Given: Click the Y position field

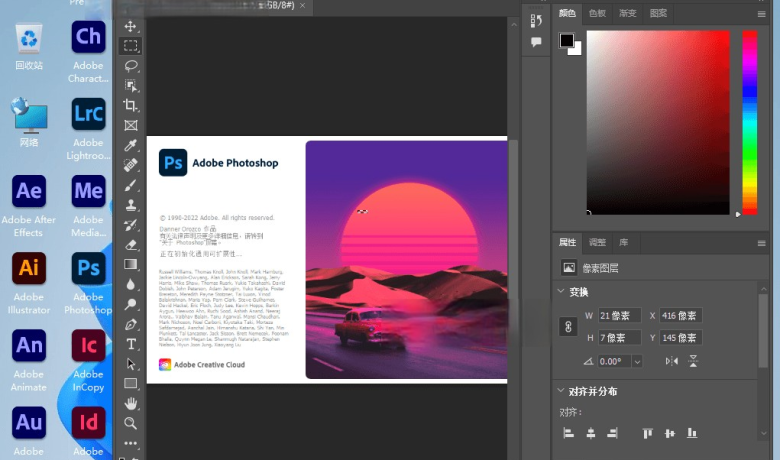Looking at the screenshot, I should point(681,338).
